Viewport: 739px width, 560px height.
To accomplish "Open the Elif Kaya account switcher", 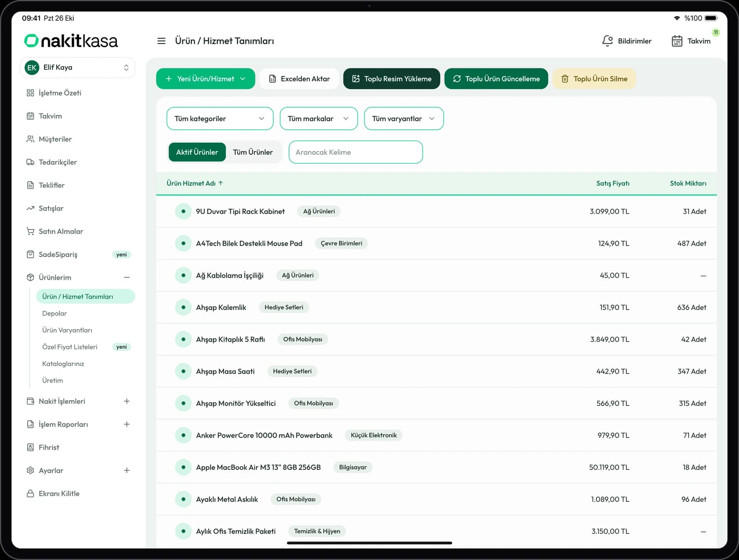I will tap(78, 67).
